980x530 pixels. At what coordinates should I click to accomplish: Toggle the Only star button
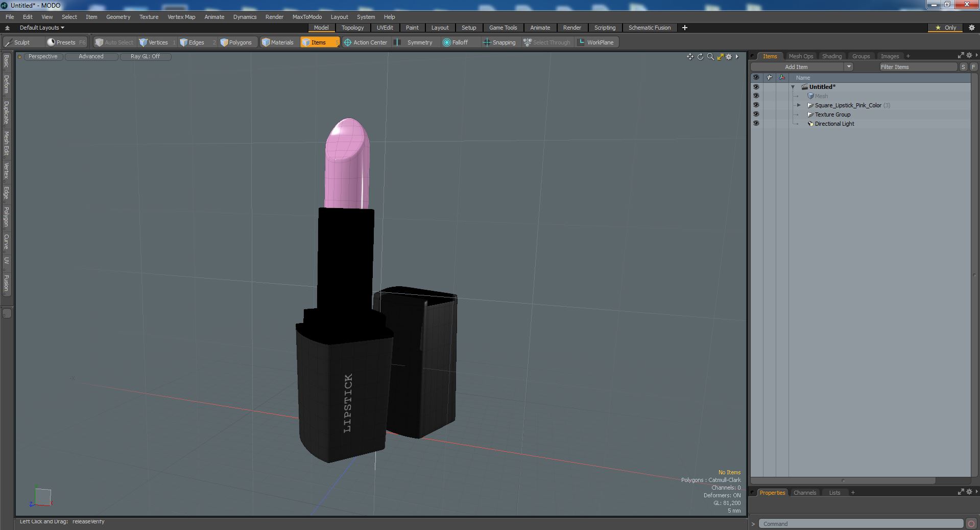point(945,28)
